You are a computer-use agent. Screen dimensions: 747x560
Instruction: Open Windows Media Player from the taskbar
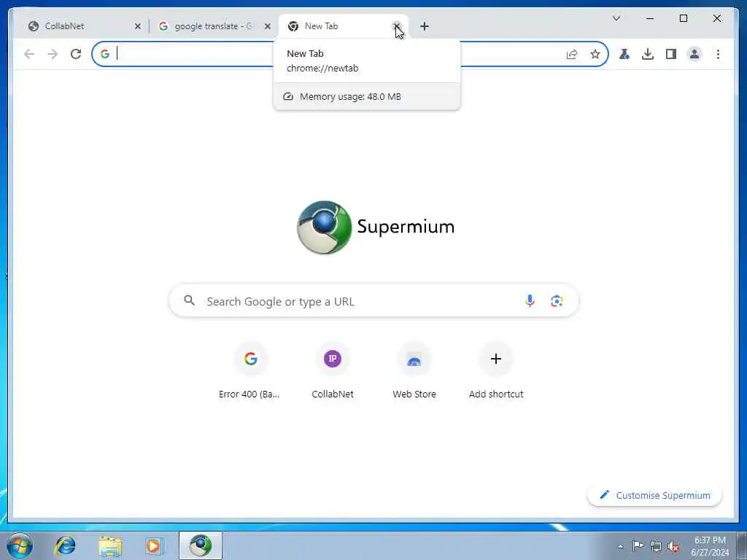click(x=155, y=545)
